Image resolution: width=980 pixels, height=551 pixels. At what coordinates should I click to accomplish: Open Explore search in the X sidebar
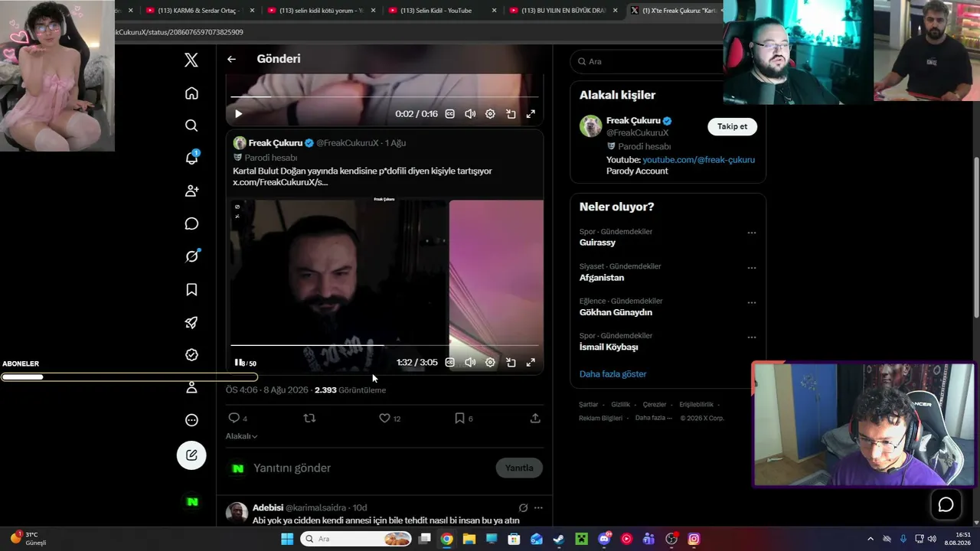click(191, 126)
